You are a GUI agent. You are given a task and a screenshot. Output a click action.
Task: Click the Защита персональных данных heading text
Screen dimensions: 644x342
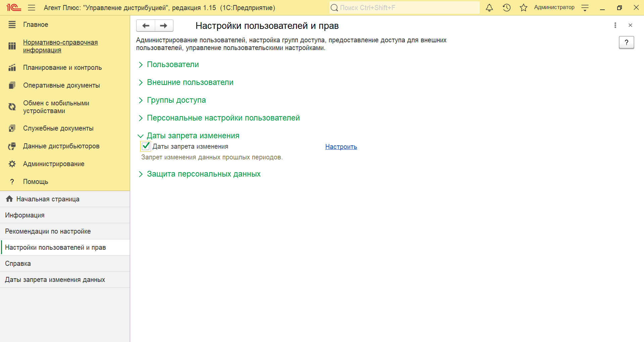[204, 174]
